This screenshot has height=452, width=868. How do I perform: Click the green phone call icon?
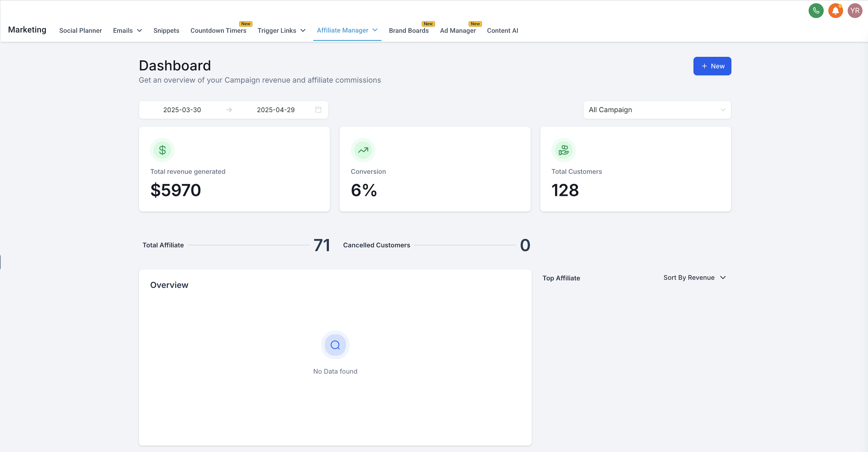pyautogui.click(x=816, y=11)
